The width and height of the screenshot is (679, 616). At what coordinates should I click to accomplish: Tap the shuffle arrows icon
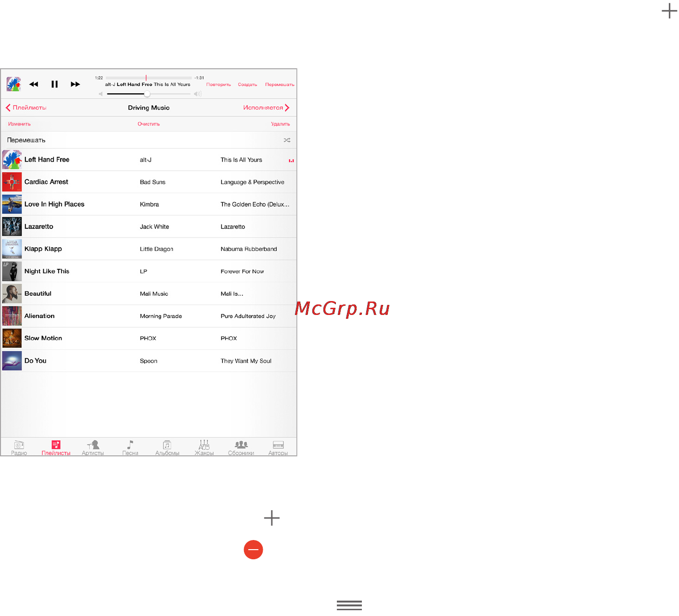(x=287, y=140)
